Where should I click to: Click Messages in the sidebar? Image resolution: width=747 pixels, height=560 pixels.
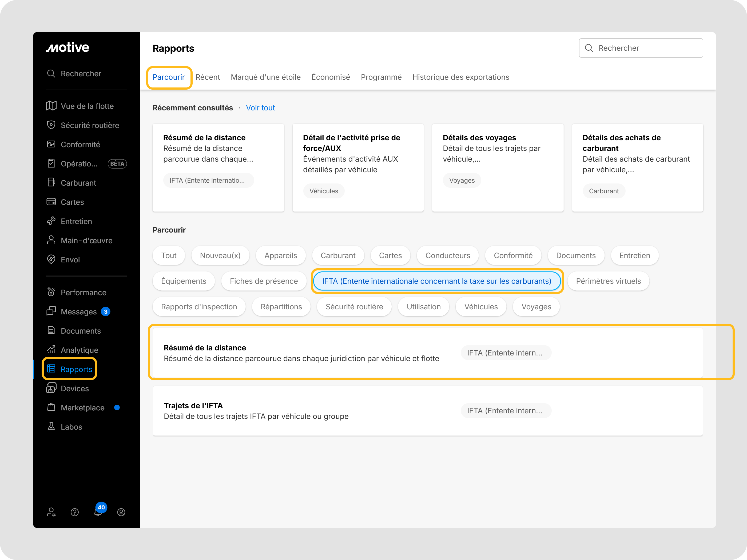click(x=79, y=311)
